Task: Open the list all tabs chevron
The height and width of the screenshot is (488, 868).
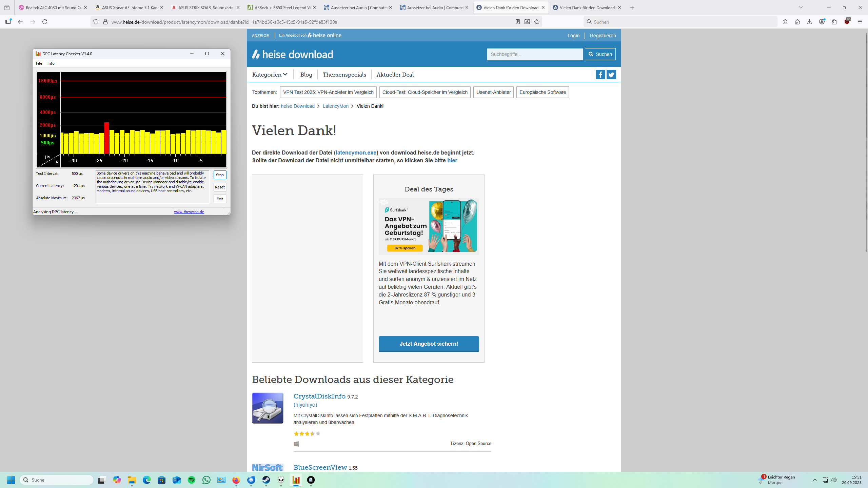Action: 801,7
